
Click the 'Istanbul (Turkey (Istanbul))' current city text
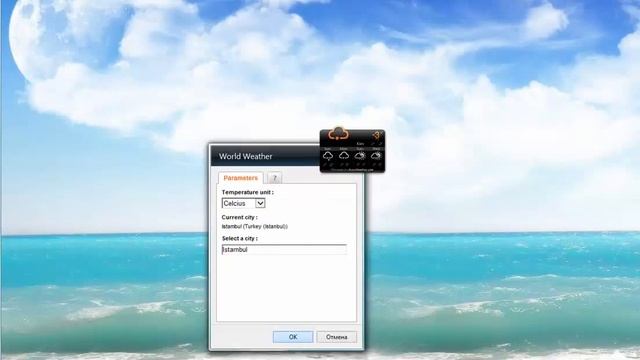click(x=255, y=226)
